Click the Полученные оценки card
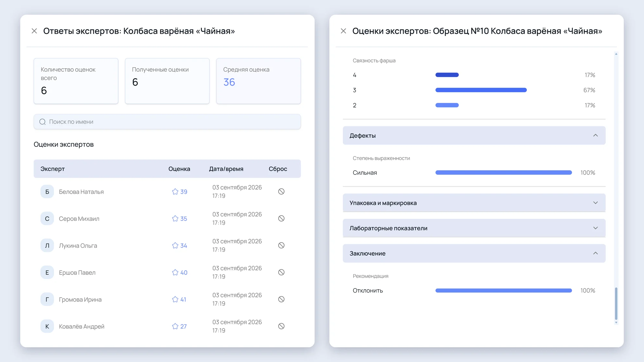Screen dimensions: 644x362 (167, 81)
